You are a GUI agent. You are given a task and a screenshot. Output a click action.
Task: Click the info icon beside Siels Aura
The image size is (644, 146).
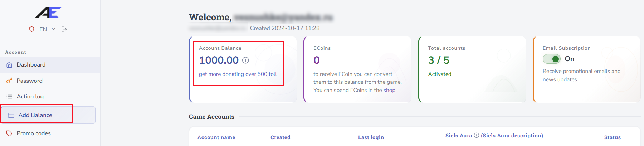coord(477,135)
